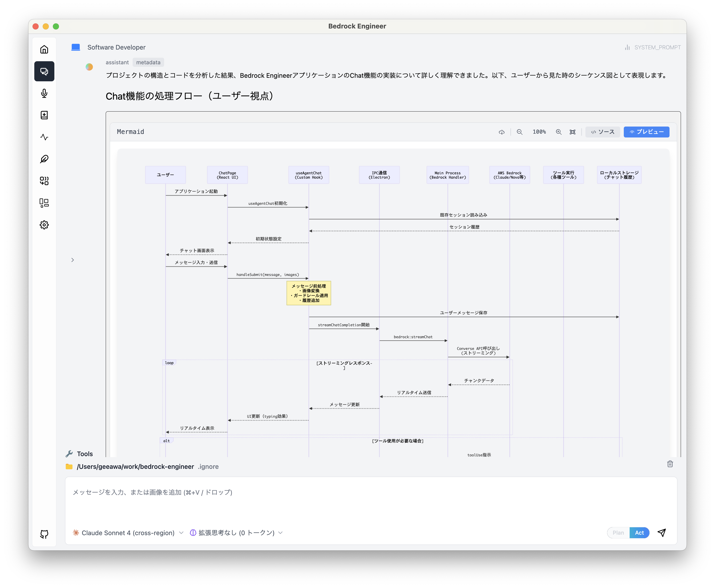The image size is (715, 588).
Task: Expand the collapsed side panel chevron
Action: pos(72,260)
